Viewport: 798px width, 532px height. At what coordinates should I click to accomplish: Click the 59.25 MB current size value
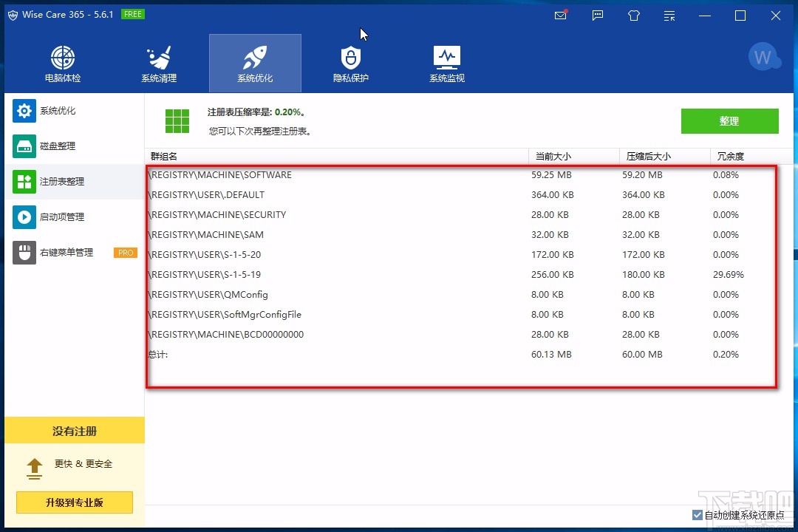551,174
